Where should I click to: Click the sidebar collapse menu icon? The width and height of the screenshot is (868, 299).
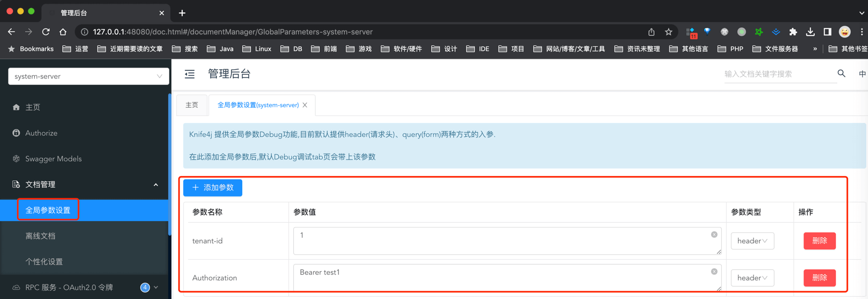point(190,74)
